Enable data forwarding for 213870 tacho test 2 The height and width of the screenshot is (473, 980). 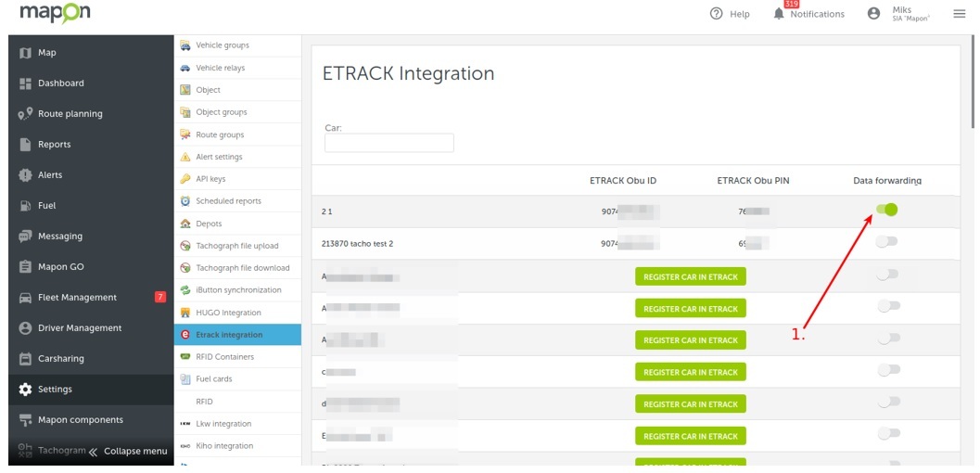pos(887,242)
